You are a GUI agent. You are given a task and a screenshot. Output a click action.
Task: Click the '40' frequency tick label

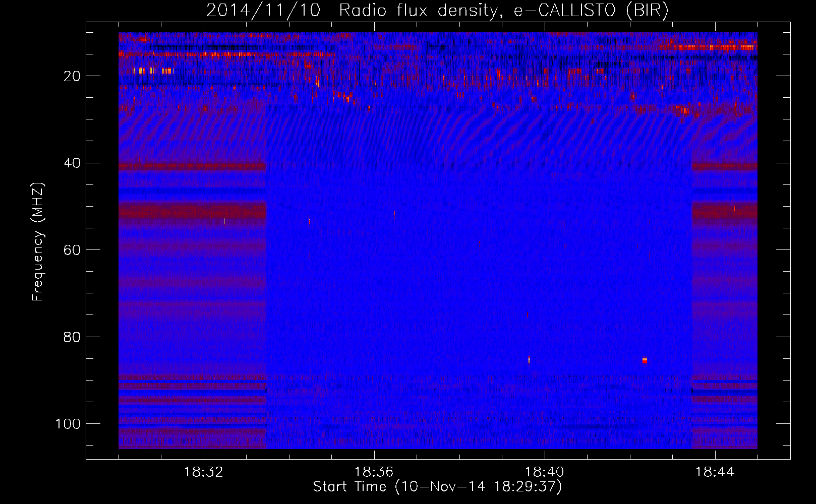point(73,163)
